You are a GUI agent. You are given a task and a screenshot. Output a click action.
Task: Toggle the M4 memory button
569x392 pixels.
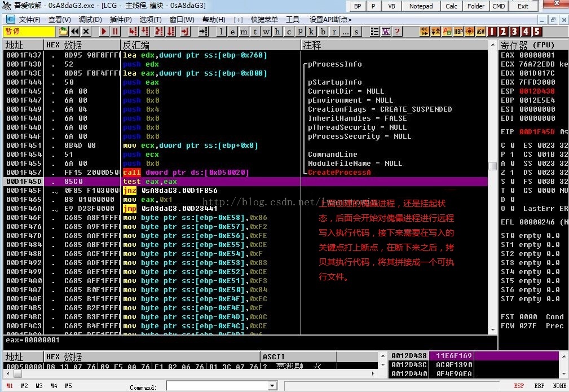click(54, 386)
